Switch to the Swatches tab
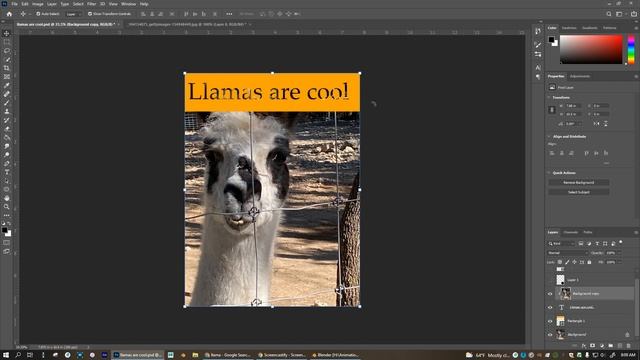The width and height of the screenshot is (640, 360). 569,28
